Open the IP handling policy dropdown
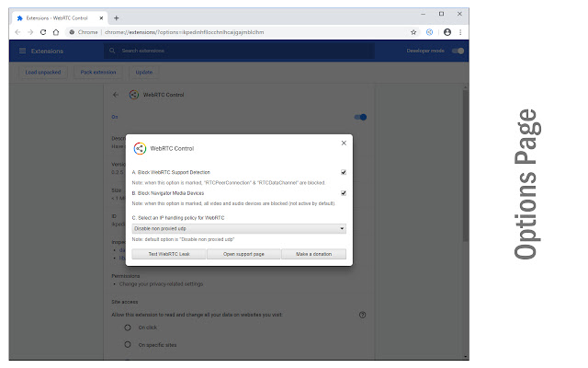 [239, 227]
